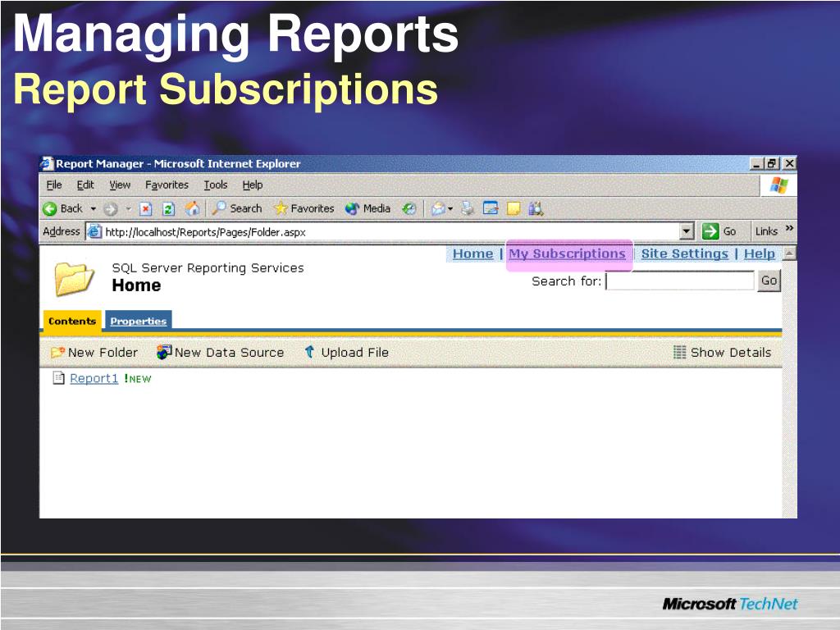Open the Search pane in toolbar

click(236, 208)
